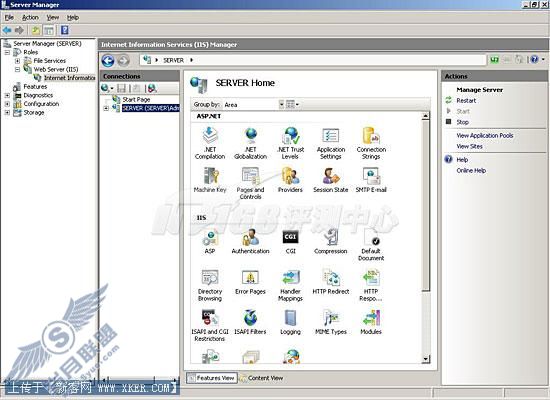The width and height of the screenshot is (550, 400).
Task: Open Connection Strings feature
Action: click(x=371, y=143)
